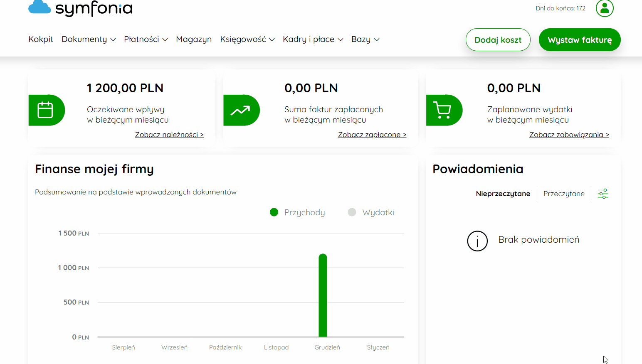642x364 pixels.
Task: Click the Powiadomienia heading
Action: click(x=478, y=169)
